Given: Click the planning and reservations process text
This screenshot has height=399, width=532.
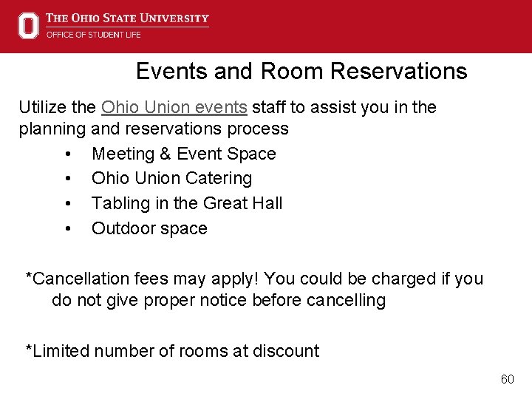Looking at the screenshot, I should (154, 129).
